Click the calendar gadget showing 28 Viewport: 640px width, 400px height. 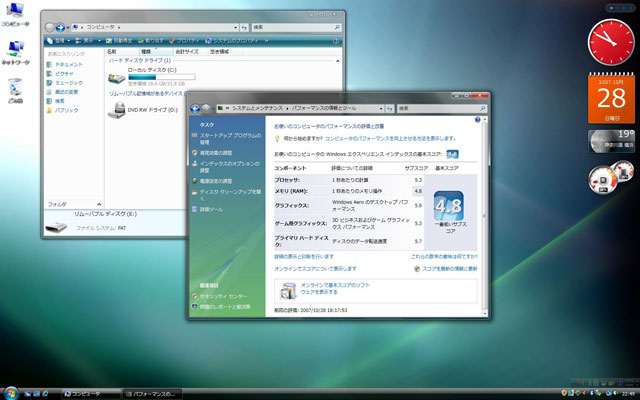611,98
